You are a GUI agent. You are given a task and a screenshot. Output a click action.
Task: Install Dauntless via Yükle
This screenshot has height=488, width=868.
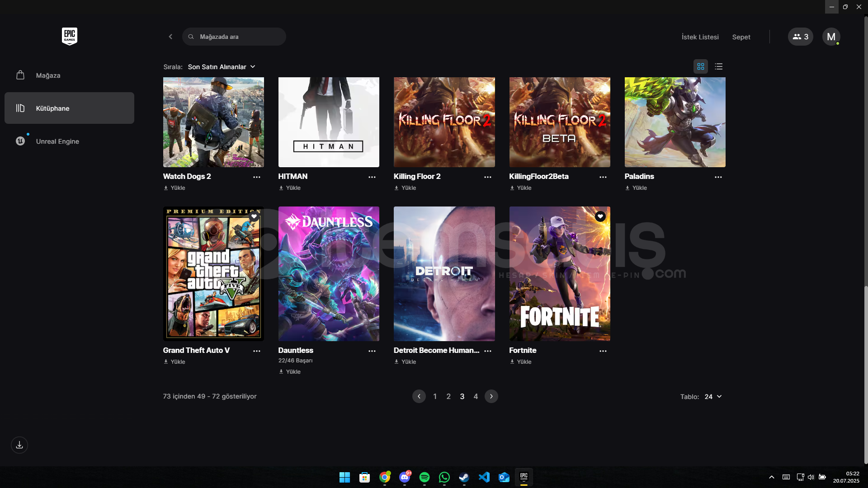[x=290, y=372]
